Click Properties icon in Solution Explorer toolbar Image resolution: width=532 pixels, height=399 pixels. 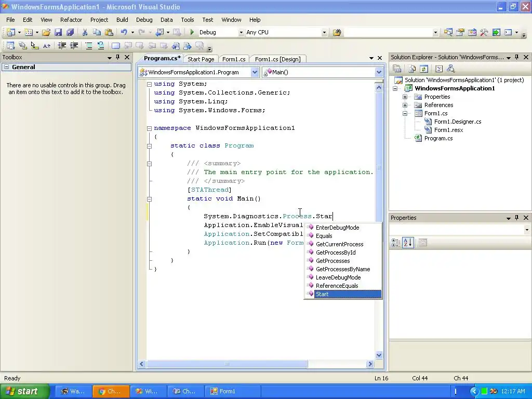(x=397, y=69)
